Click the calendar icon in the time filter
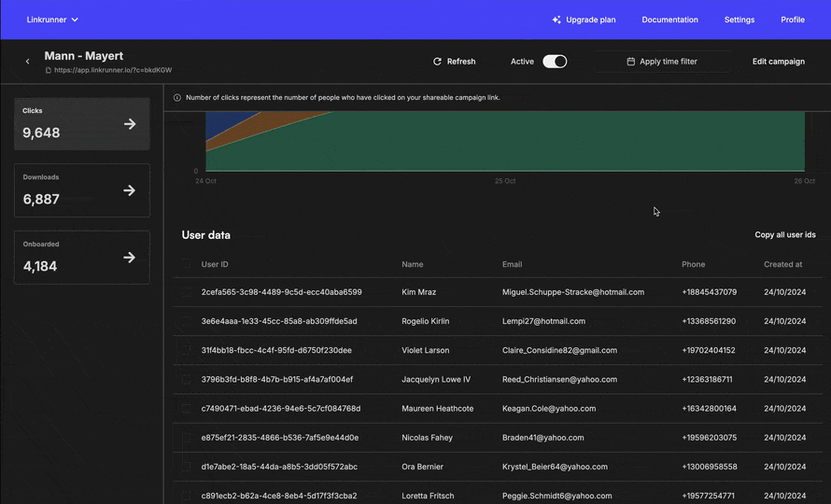 click(x=631, y=62)
